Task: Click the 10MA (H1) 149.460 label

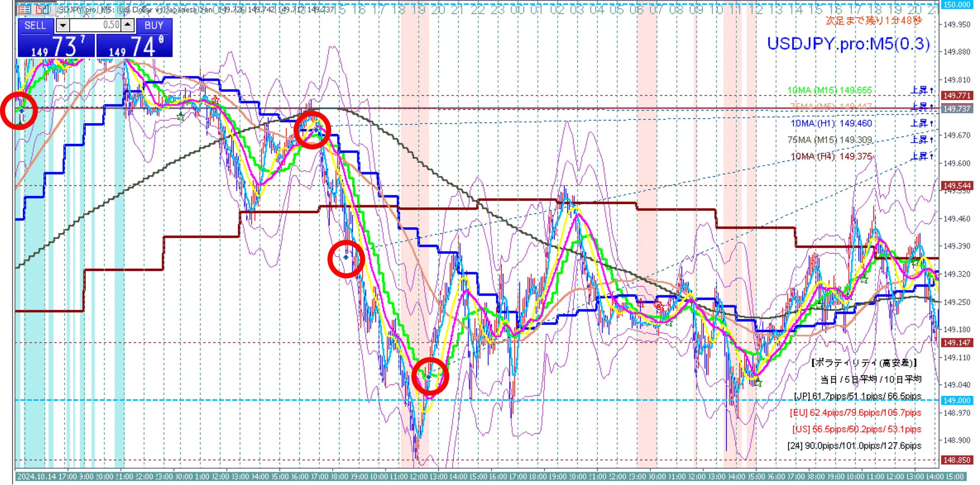Action: [x=831, y=123]
